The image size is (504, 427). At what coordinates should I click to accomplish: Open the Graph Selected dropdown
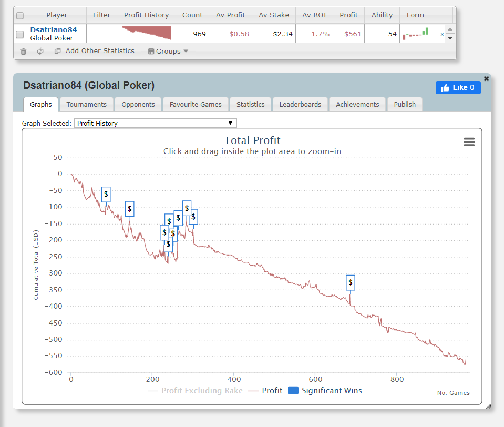(x=155, y=123)
